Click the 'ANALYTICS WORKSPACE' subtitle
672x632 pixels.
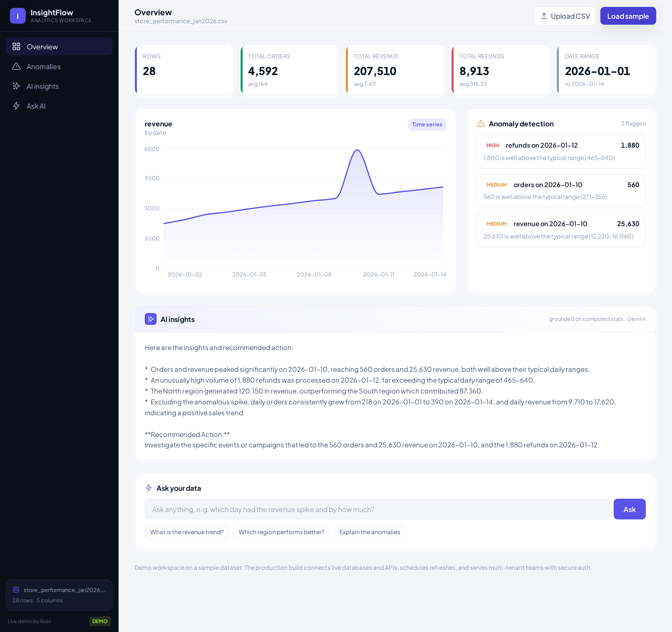(61, 20)
